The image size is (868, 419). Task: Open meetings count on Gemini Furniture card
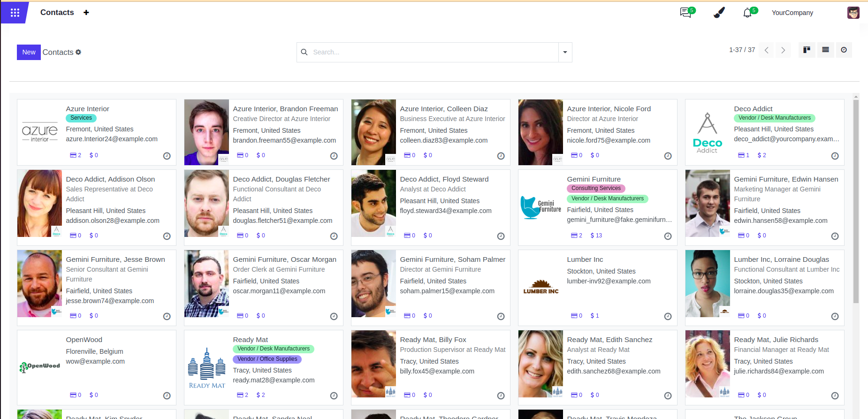pos(577,236)
